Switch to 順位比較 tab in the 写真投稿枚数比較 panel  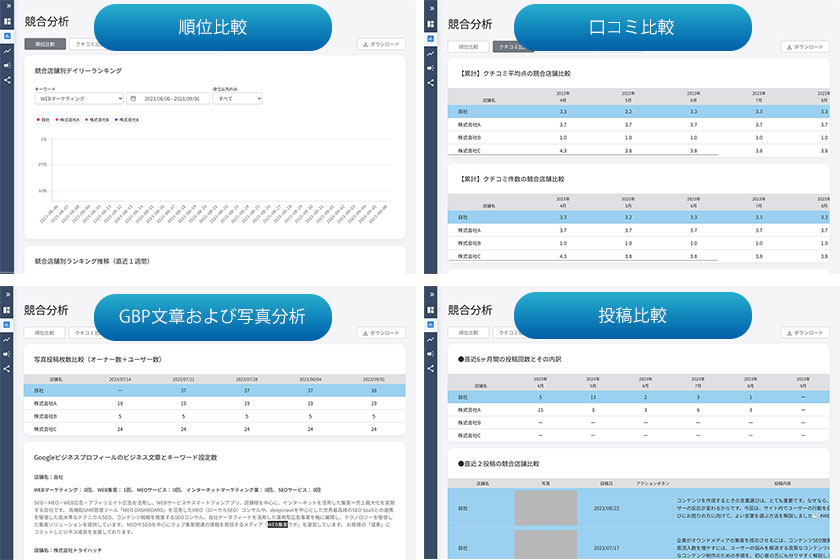[x=44, y=333]
